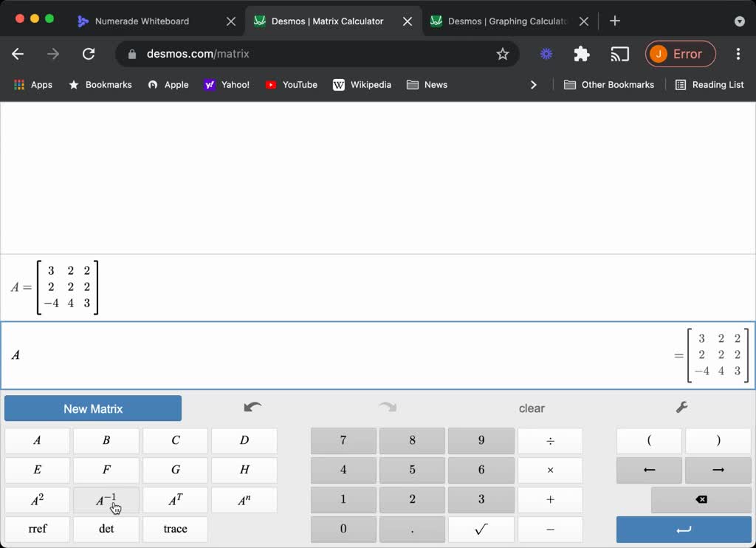The width and height of the screenshot is (756, 548).
Task: Click the Error profile button
Action: click(680, 53)
